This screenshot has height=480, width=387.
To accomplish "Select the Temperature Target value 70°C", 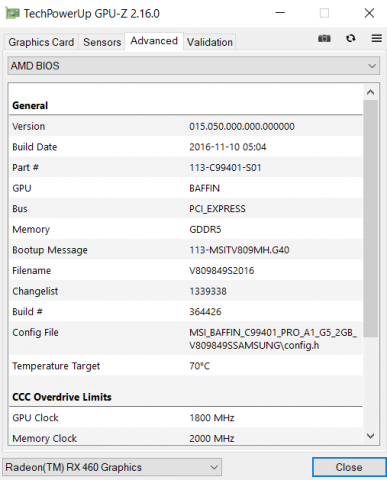I will point(199,366).
